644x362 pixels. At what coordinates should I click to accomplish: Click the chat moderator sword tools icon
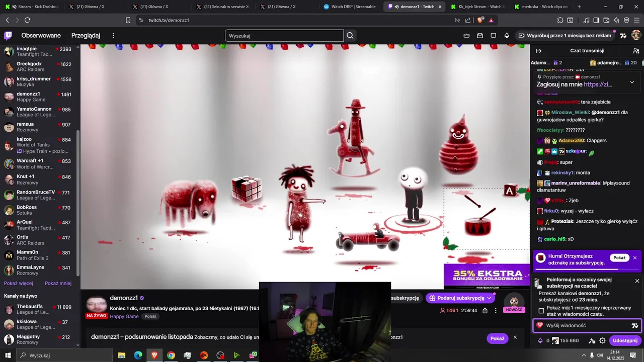point(592,340)
